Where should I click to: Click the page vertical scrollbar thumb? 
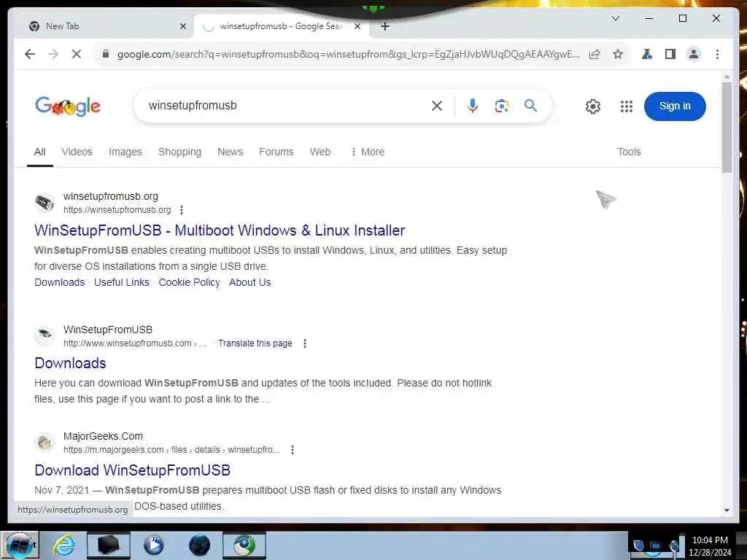[x=727, y=128]
